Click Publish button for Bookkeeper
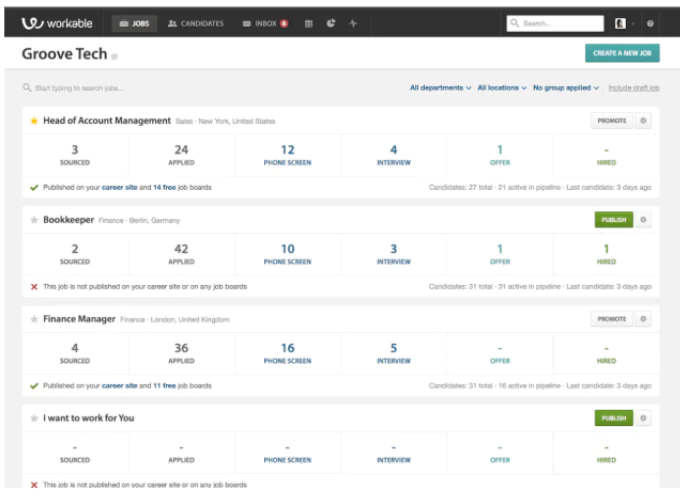The image size is (698, 496). pyautogui.click(x=613, y=220)
